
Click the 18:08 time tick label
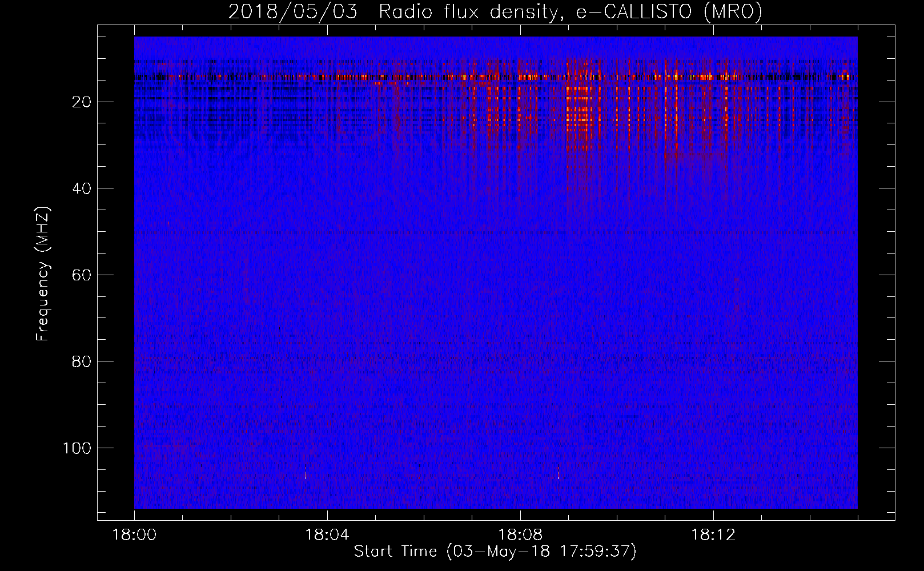[520, 535]
